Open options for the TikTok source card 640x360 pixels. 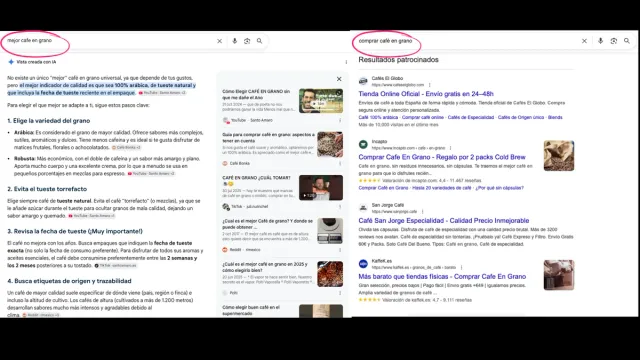pos(340,207)
